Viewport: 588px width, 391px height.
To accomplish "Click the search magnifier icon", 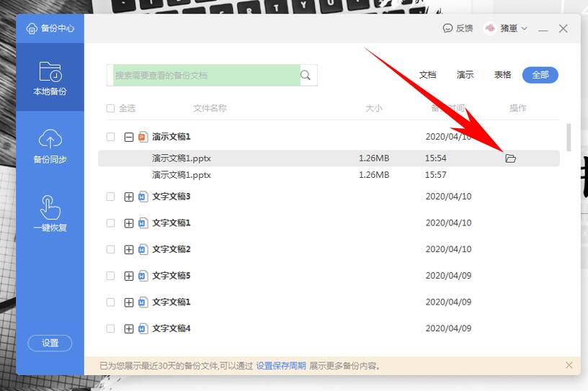I will click(x=306, y=76).
